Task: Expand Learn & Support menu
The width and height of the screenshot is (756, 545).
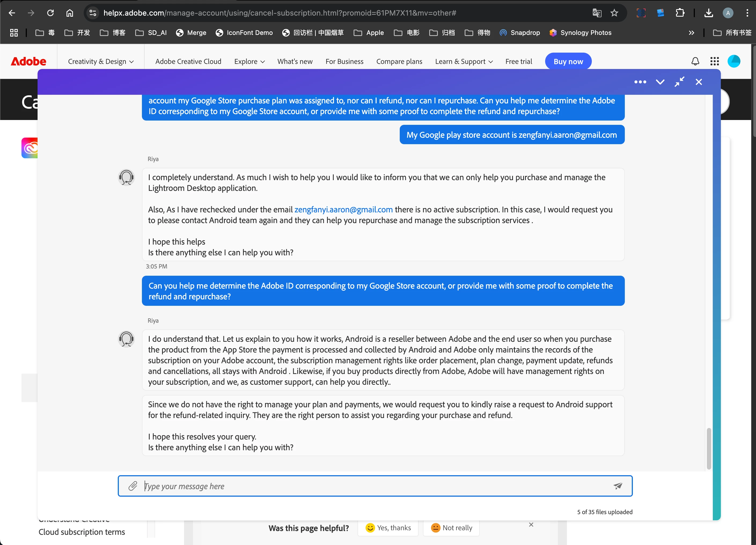Action: coord(464,62)
